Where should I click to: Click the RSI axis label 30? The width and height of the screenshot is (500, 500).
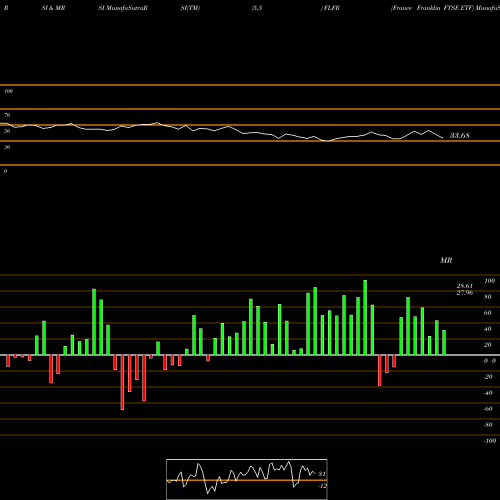[x=7, y=147]
